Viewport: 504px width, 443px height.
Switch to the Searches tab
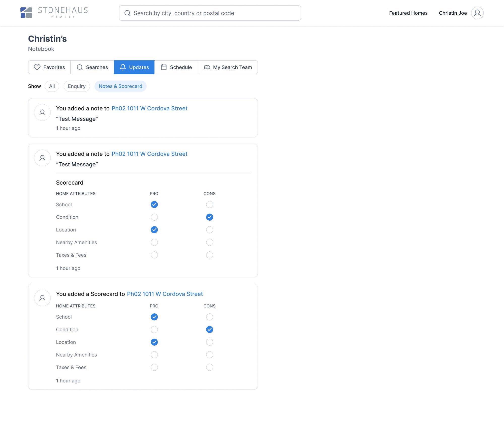pyautogui.click(x=92, y=67)
